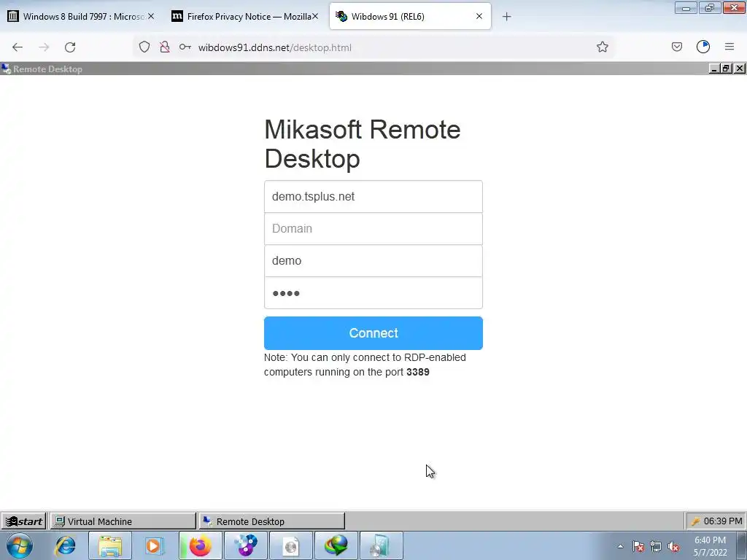Reload the current page

[70, 47]
